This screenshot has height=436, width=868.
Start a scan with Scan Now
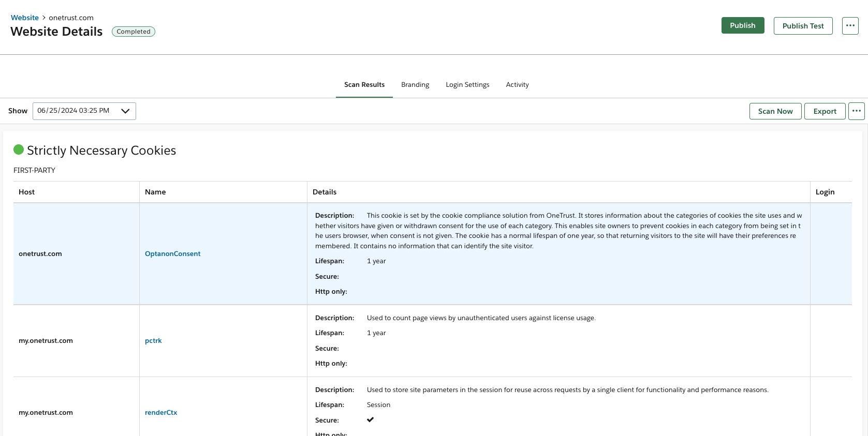[x=775, y=111]
